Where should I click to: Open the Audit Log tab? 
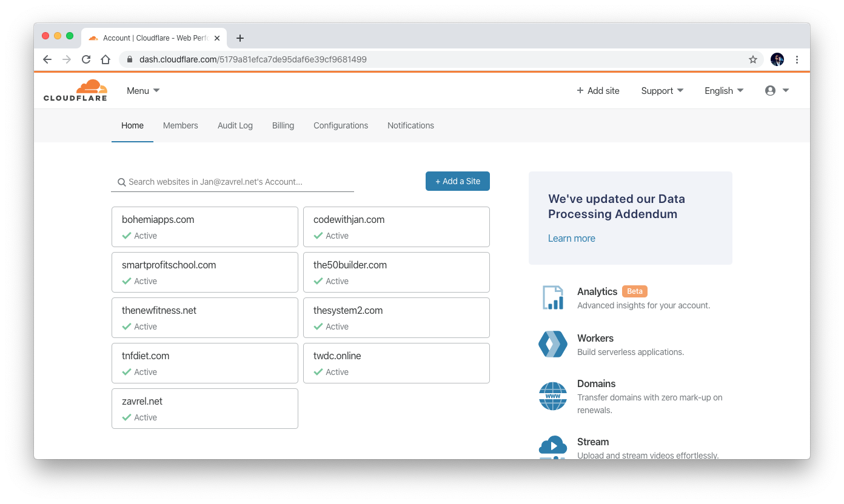coord(235,125)
